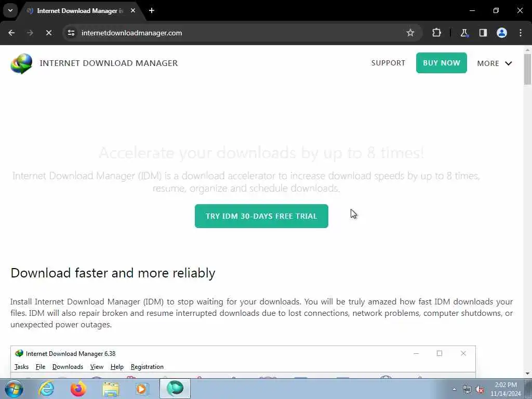Open Chrome Labs flask icon
Screen dimensions: 532x399
tap(464, 33)
